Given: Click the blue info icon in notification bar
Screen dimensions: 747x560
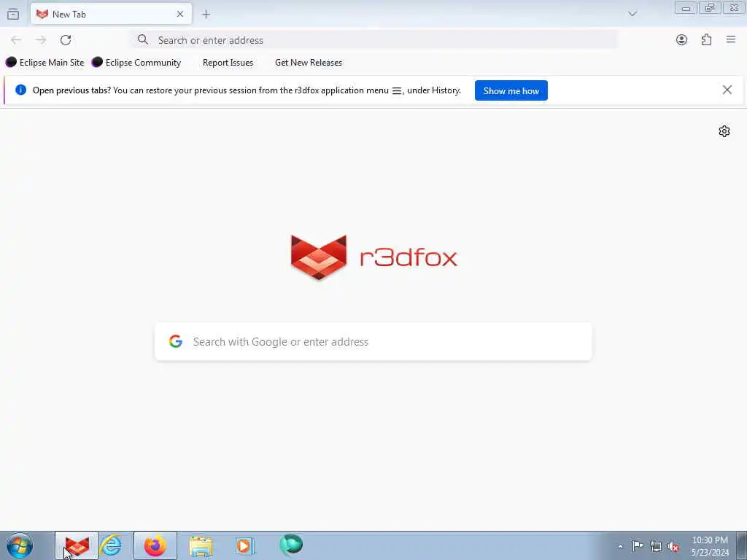Looking at the screenshot, I should pos(20,90).
